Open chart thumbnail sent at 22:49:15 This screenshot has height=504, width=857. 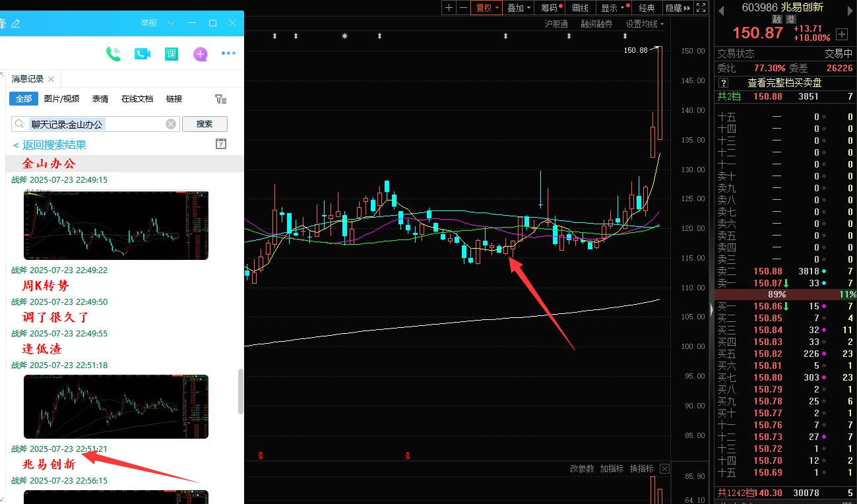116,225
